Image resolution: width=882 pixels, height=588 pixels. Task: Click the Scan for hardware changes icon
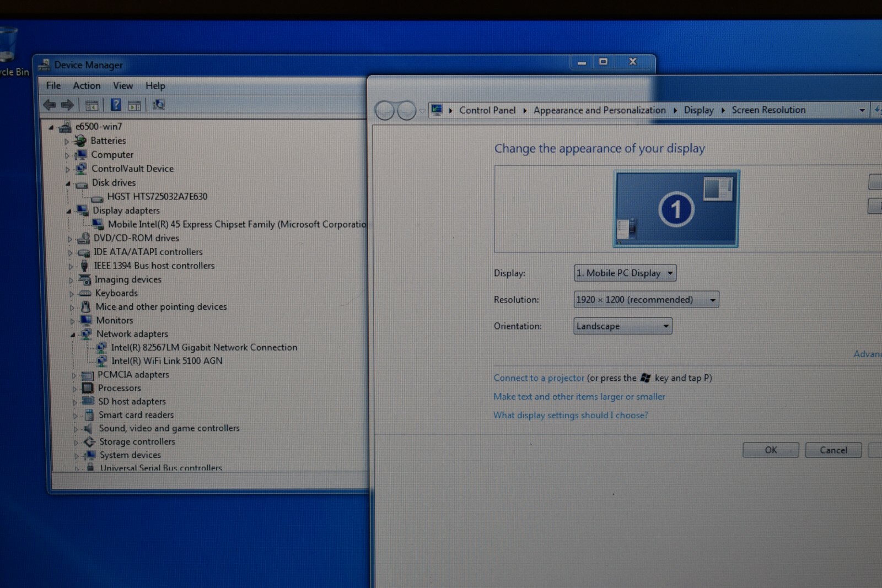pyautogui.click(x=159, y=105)
